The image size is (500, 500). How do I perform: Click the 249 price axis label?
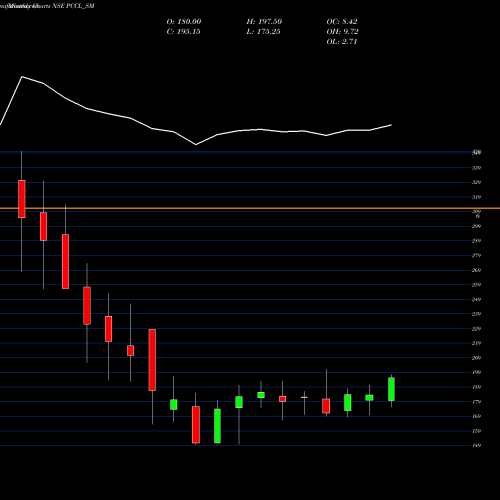[x=476, y=299]
